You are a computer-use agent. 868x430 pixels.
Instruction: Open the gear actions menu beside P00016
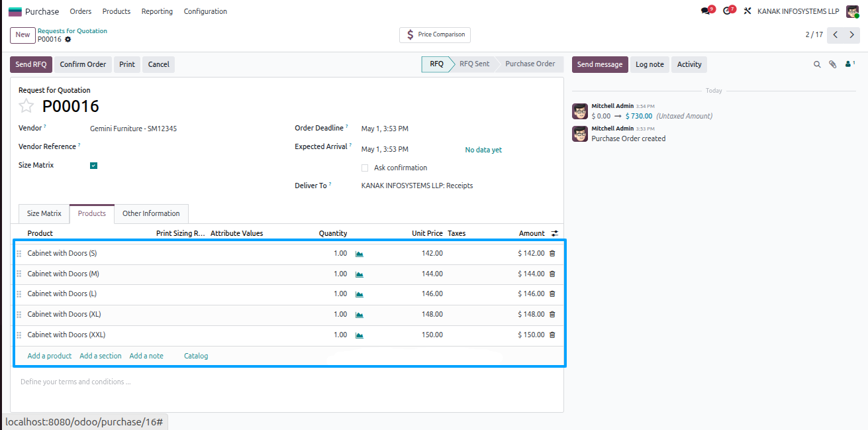68,39
